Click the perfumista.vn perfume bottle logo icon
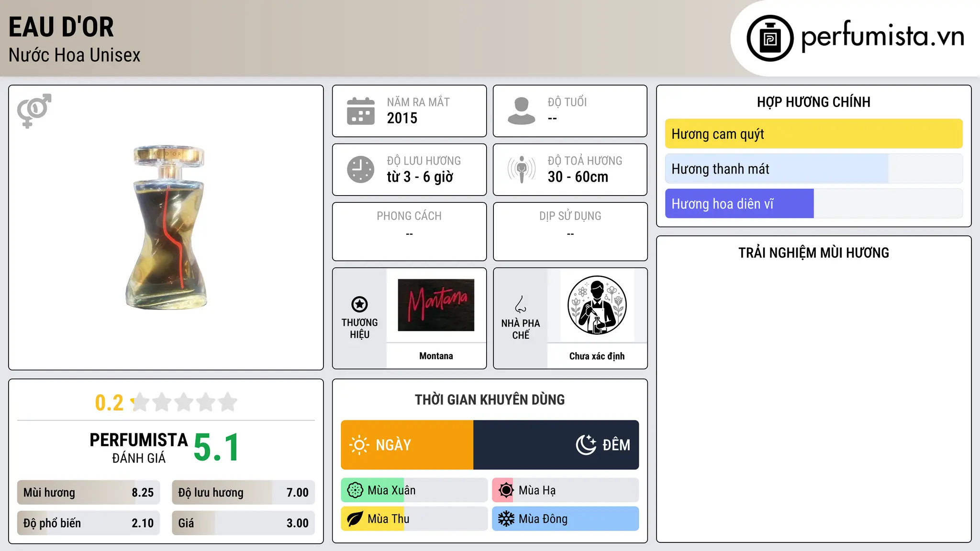 point(770,38)
